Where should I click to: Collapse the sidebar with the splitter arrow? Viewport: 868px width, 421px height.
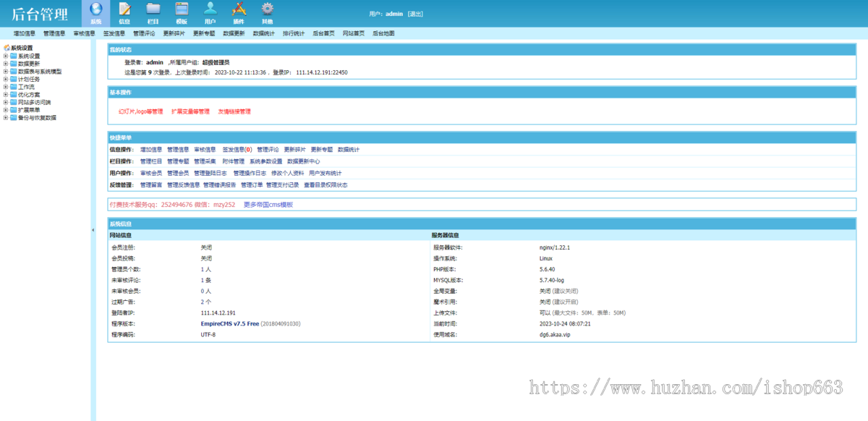[93, 230]
